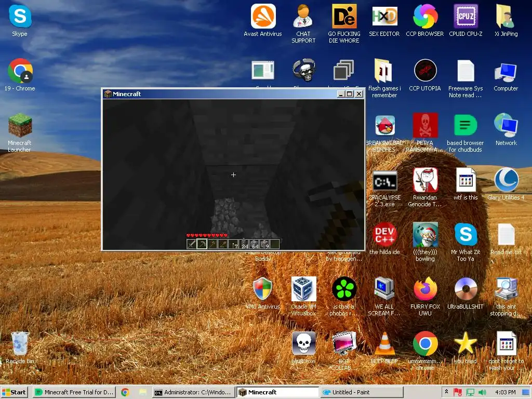Switch to Untitled - Paint taskbar button
This screenshot has height=399, width=532.
pyautogui.click(x=362, y=392)
